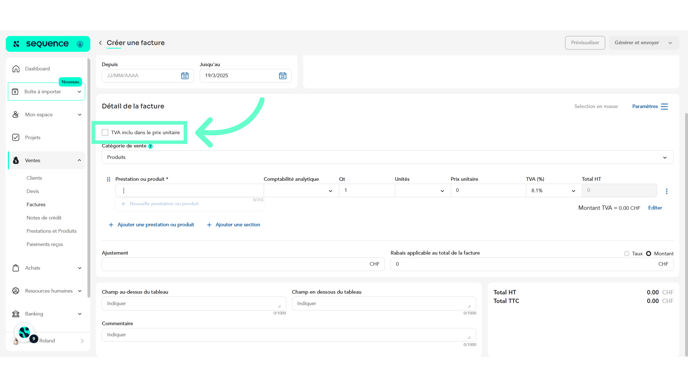Image resolution: width=688 pixels, height=387 pixels.
Task: Click the Boîte à importer icon
Action: tap(15, 92)
